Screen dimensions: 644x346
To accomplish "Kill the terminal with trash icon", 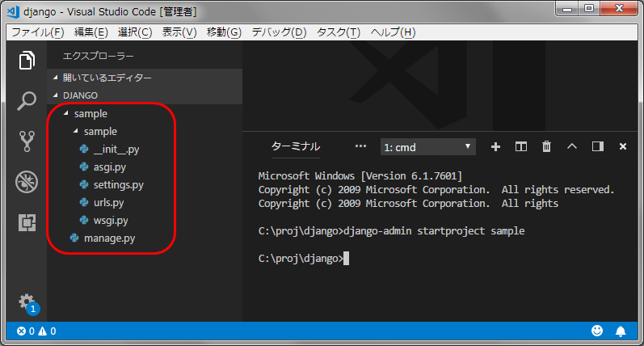I will pyautogui.click(x=546, y=146).
